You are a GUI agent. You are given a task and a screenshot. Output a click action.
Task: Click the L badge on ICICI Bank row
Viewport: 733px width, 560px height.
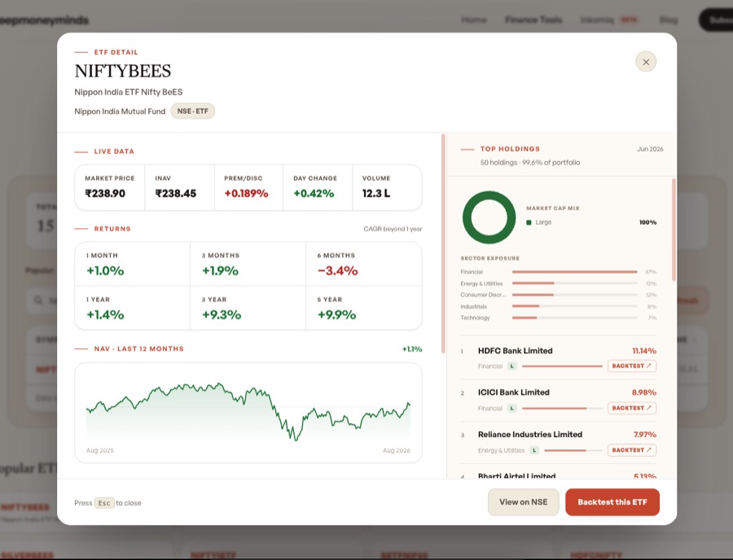click(x=512, y=409)
